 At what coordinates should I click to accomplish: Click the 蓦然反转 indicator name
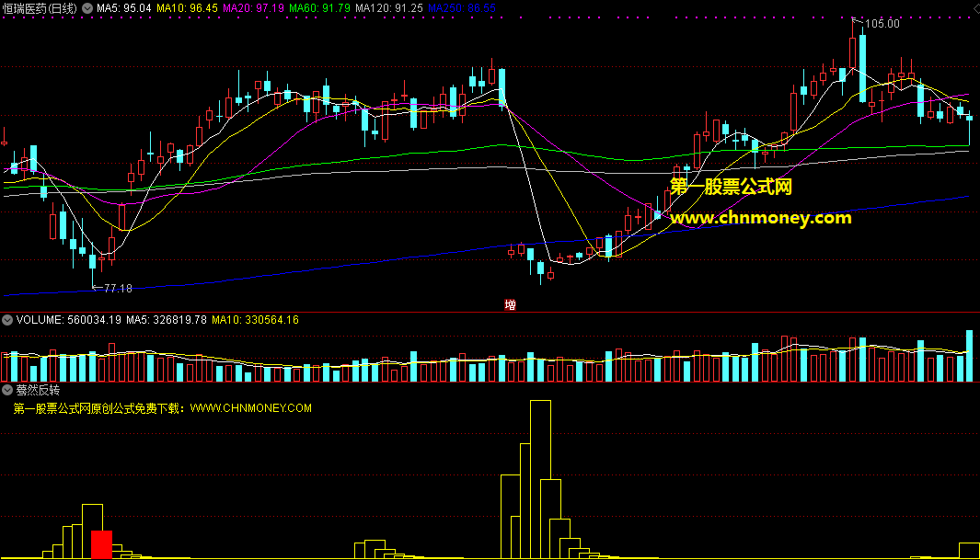point(38,390)
